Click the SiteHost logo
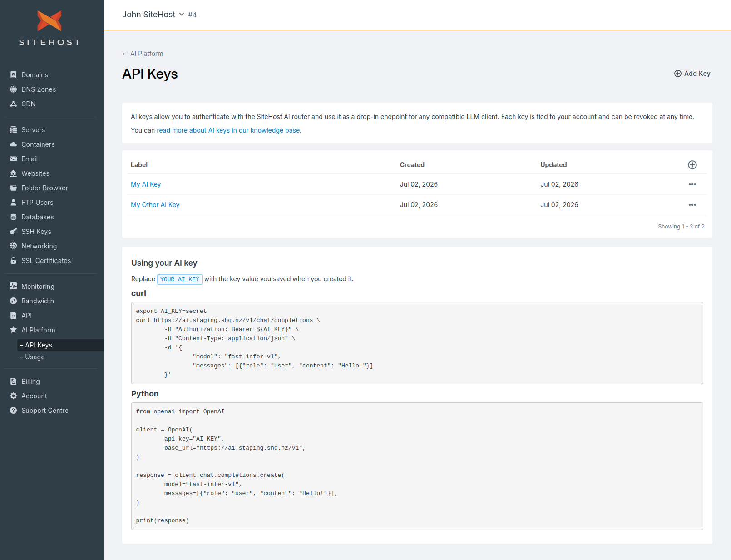The image size is (731, 560). pos(49,28)
